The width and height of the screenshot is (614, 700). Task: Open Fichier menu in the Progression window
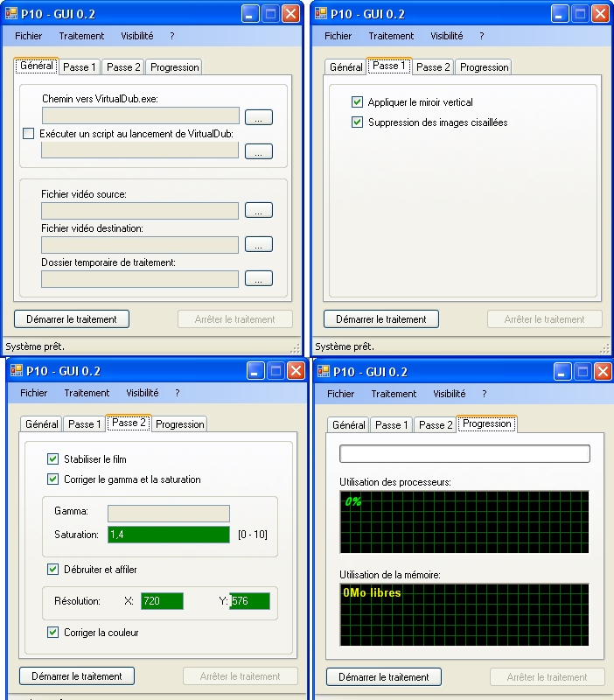point(341,394)
